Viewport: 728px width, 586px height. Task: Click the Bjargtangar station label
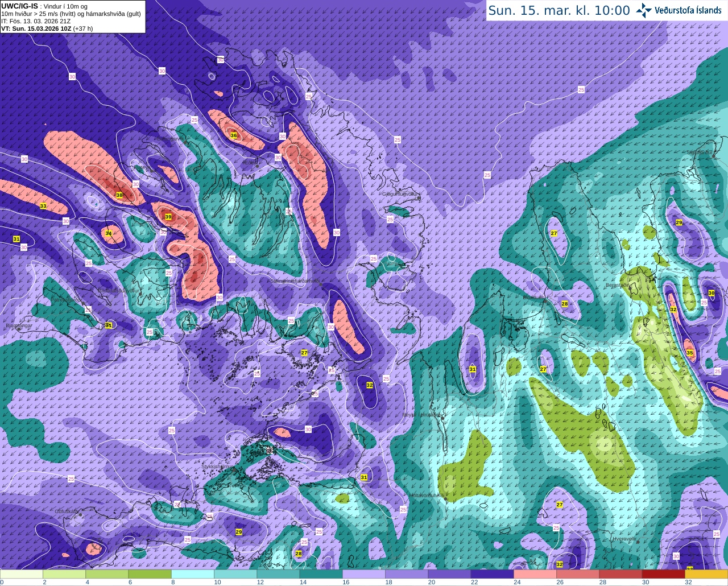tap(18, 325)
